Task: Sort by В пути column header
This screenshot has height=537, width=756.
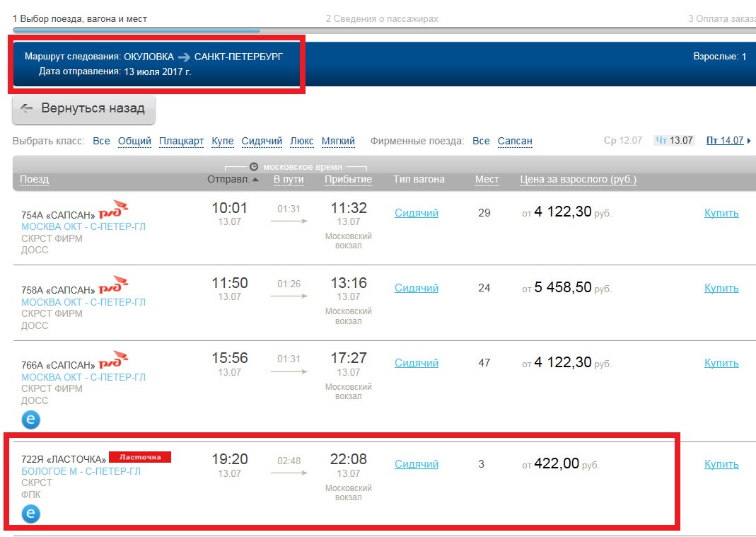Action: tap(289, 180)
